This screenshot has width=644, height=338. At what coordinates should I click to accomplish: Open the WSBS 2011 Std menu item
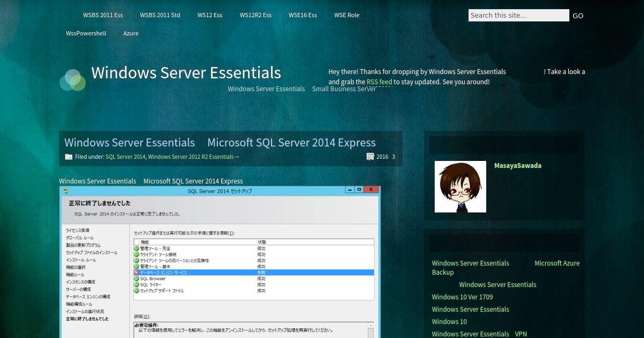tap(160, 15)
